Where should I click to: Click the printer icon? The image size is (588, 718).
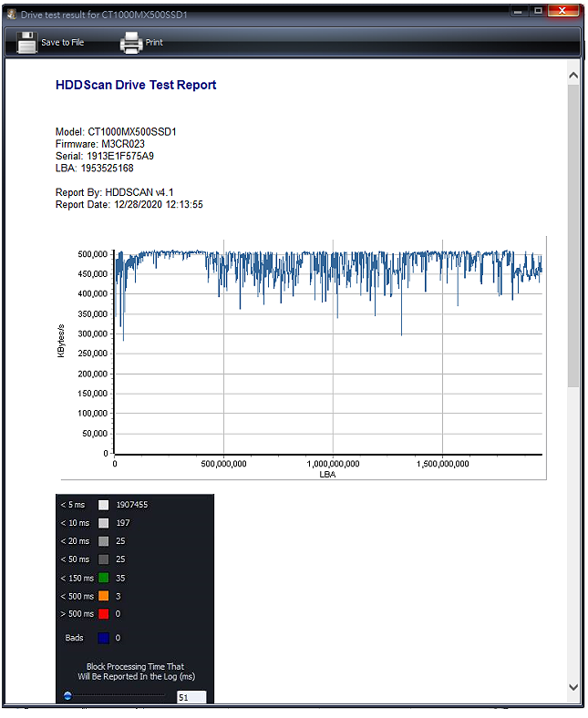pyautogui.click(x=131, y=43)
